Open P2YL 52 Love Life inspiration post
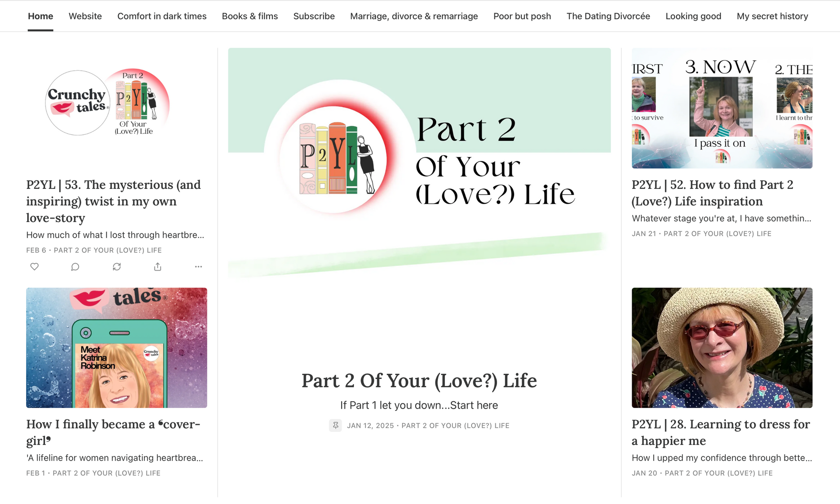 (x=712, y=193)
